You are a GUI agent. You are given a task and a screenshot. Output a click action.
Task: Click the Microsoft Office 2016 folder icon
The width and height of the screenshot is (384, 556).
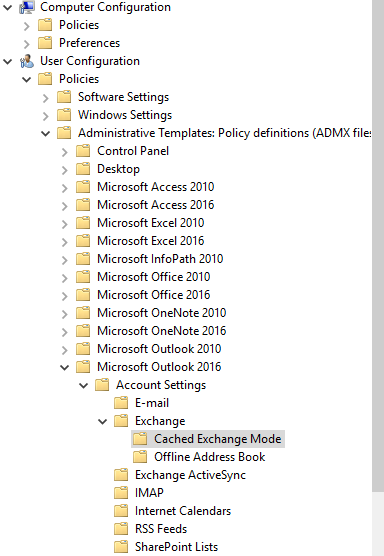click(x=83, y=295)
